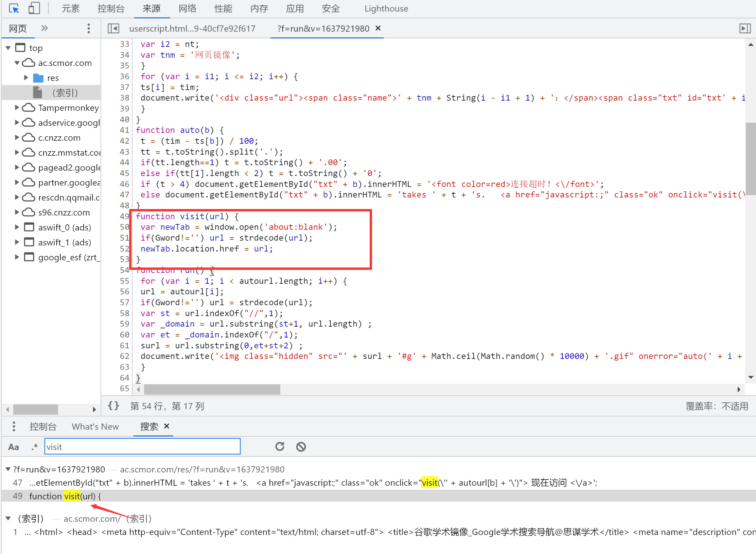Switch to What's New drawer tab
Image resolution: width=756 pixels, height=554 pixels.
pyautogui.click(x=95, y=427)
